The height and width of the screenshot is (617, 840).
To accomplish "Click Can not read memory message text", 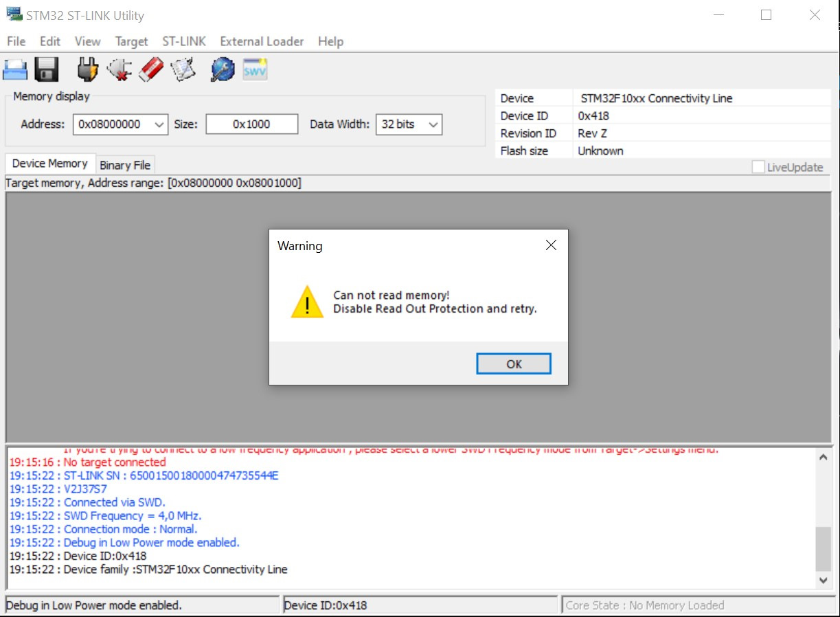I will 391,295.
